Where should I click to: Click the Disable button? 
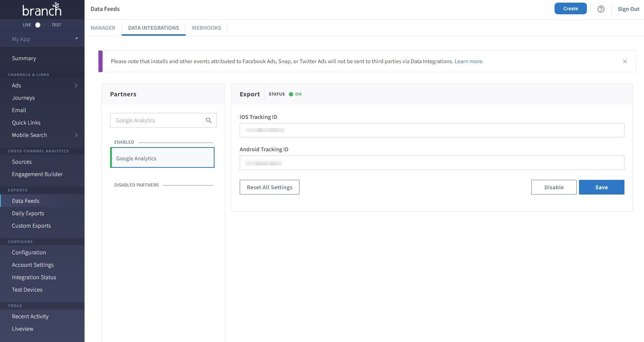tap(554, 187)
